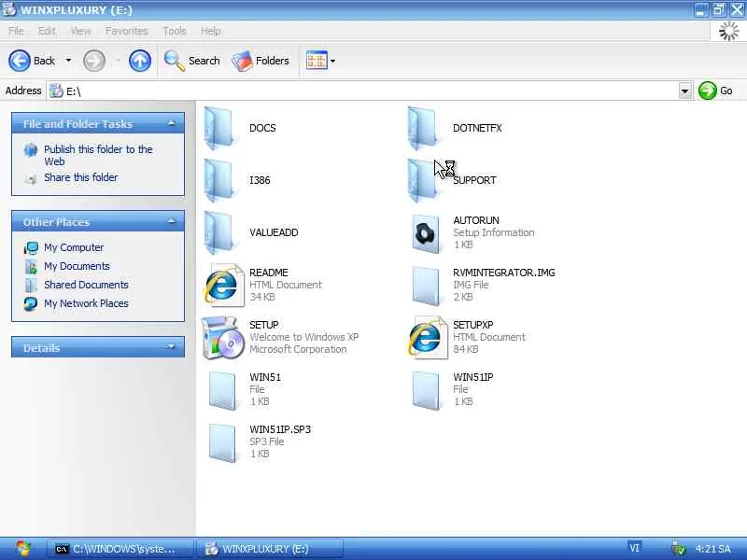Click the WIN51IP.SP3 file name label
Screen dimensions: 747x560
coord(280,429)
